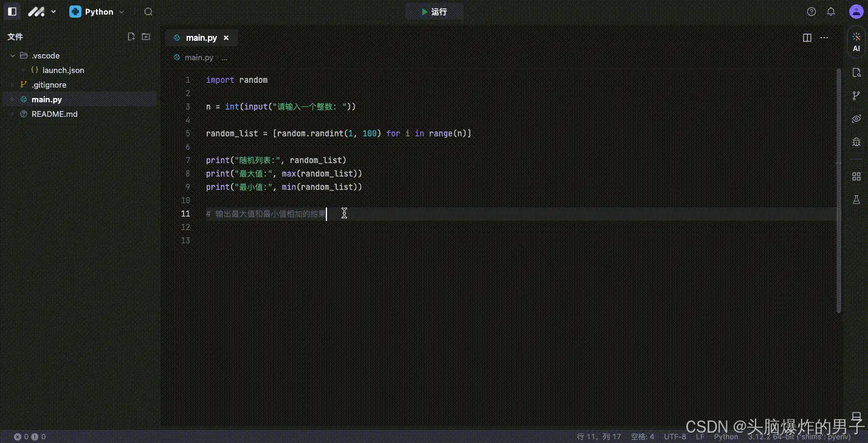
Task: Click line number 5 in gutter
Action: pos(188,133)
